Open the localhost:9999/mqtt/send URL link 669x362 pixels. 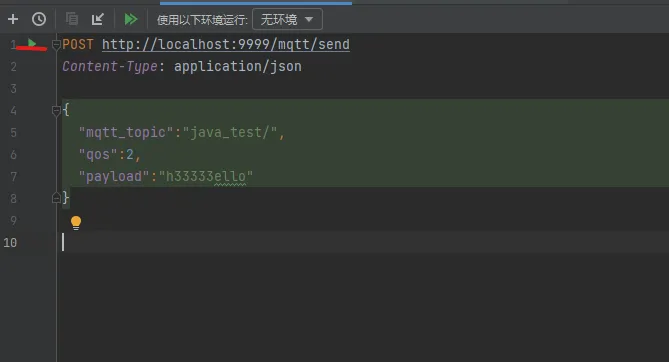pos(226,44)
